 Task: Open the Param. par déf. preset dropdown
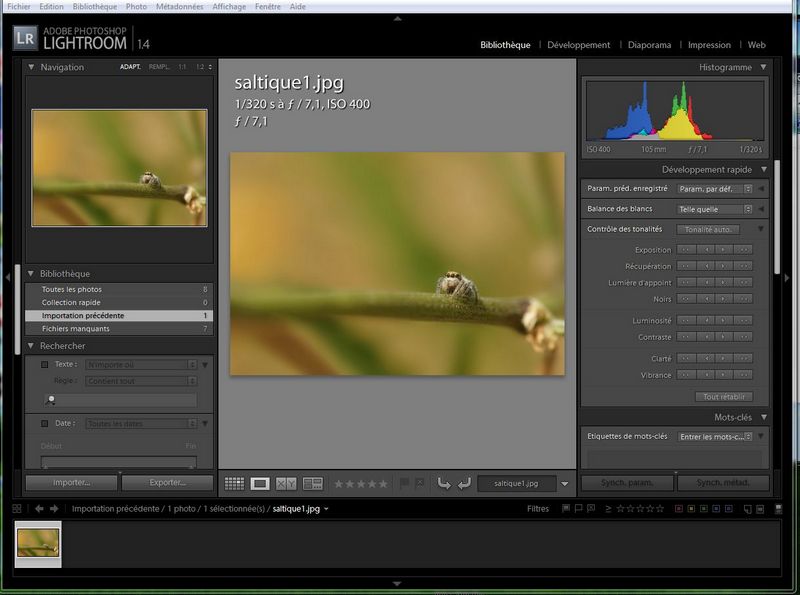click(714, 188)
